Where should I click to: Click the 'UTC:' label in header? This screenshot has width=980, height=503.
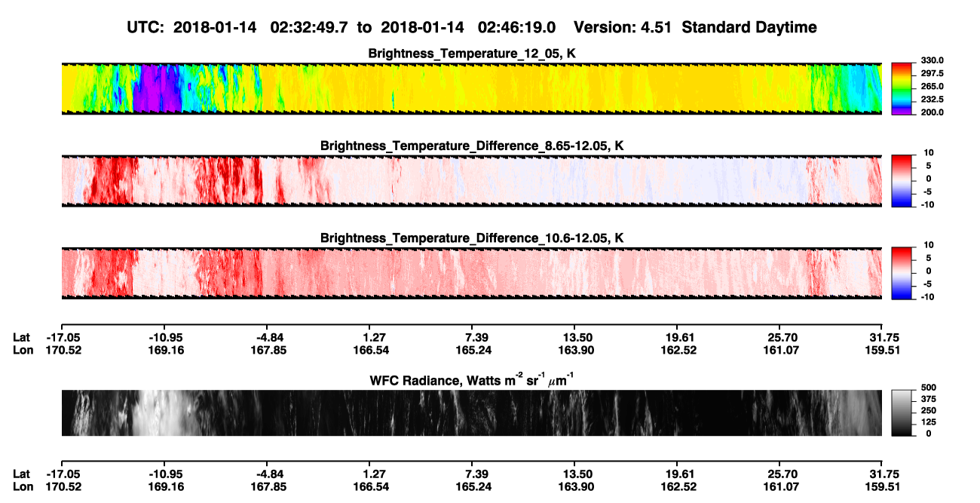(x=147, y=27)
